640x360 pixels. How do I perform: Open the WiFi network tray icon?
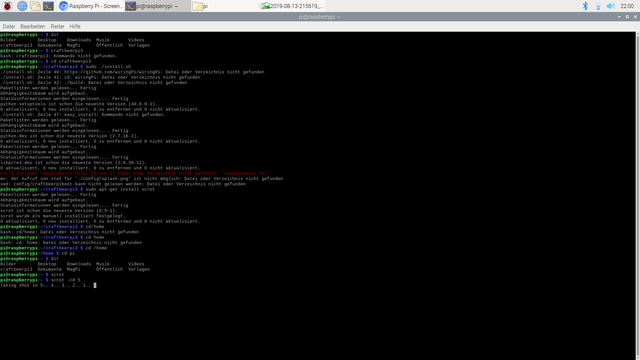click(x=598, y=6)
